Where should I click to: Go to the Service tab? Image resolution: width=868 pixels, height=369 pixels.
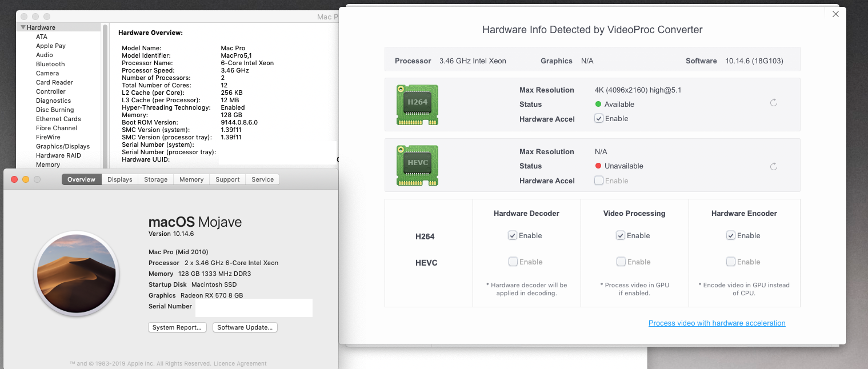[263, 179]
